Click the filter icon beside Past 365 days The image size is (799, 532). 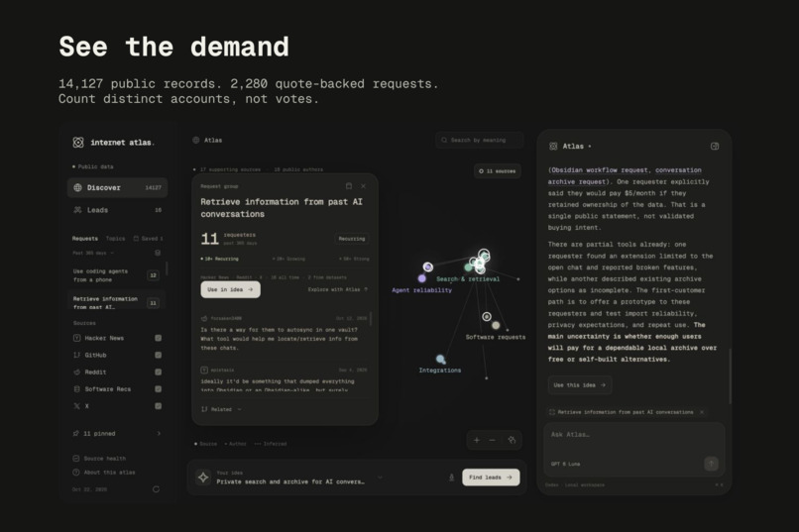point(158,253)
